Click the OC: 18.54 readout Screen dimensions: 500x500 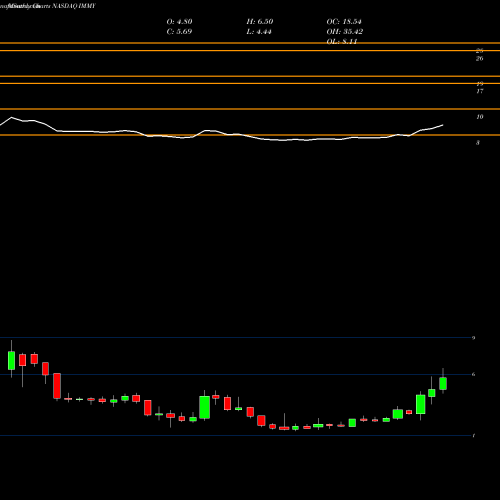click(x=344, y=22)
